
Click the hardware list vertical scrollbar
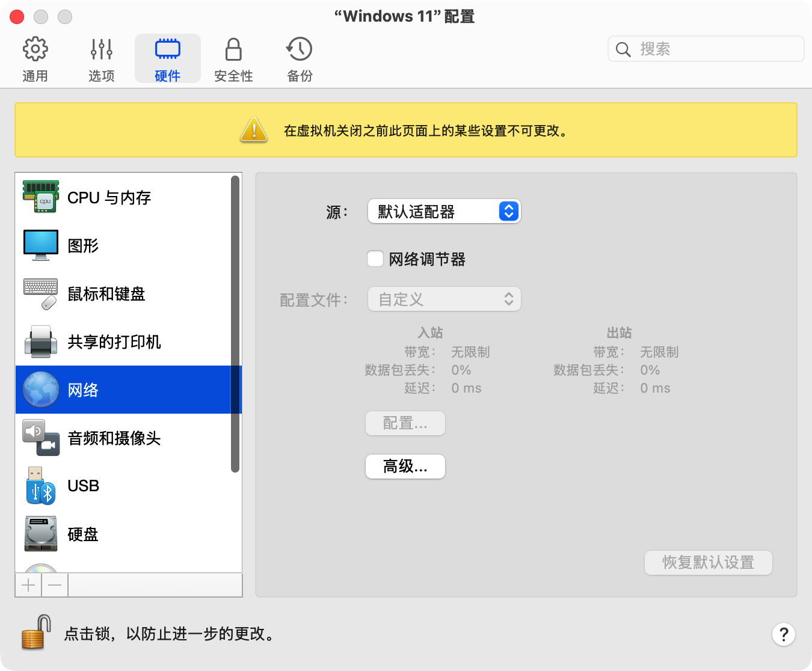[x=235, y=324]
